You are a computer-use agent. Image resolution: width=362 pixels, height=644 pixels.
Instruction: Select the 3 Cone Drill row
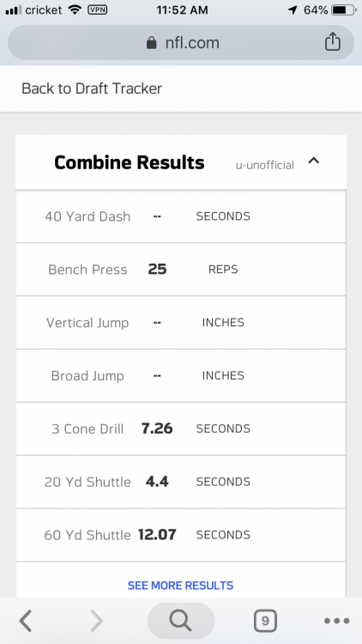(181, 428)
